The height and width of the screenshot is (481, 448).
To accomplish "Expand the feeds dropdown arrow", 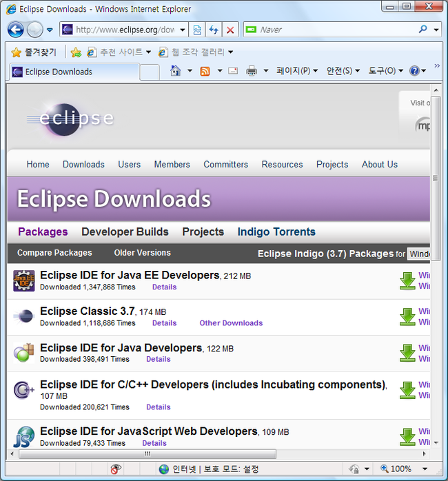I will [220, 71].
